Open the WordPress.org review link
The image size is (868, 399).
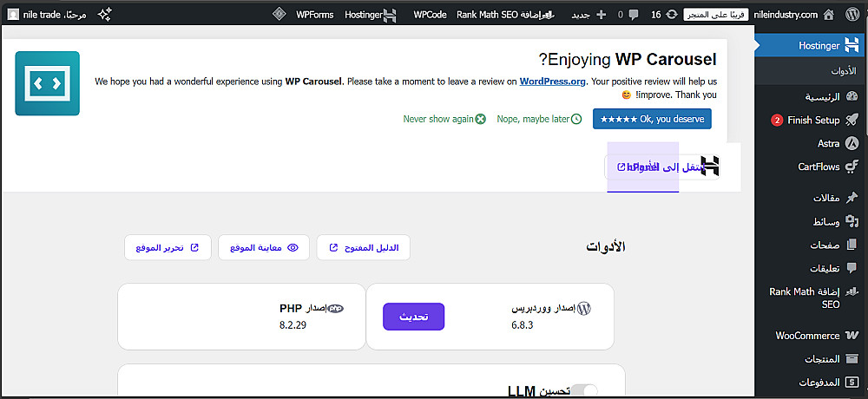(552, 82)
